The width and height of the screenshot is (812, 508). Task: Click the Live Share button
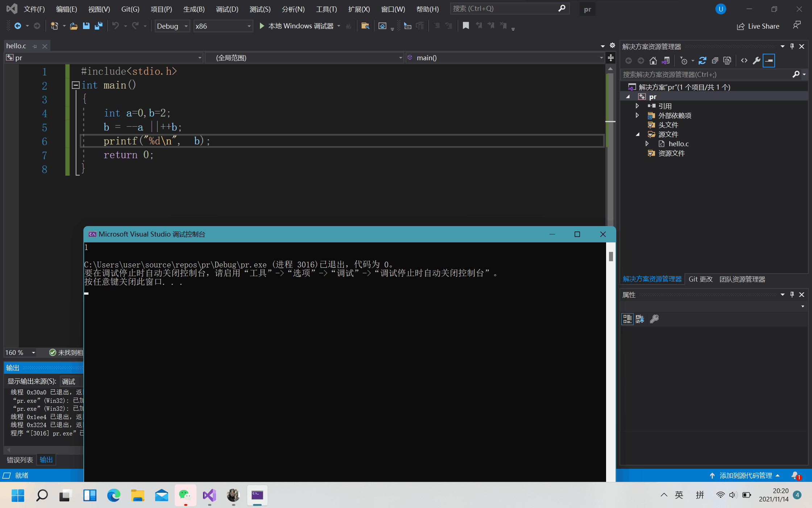tap(758, 26)
